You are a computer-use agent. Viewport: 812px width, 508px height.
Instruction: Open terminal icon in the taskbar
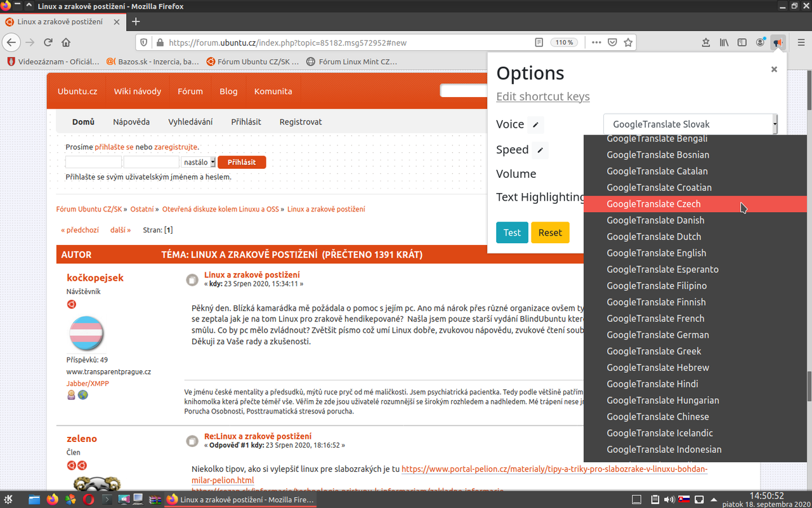tap(107, 499)
